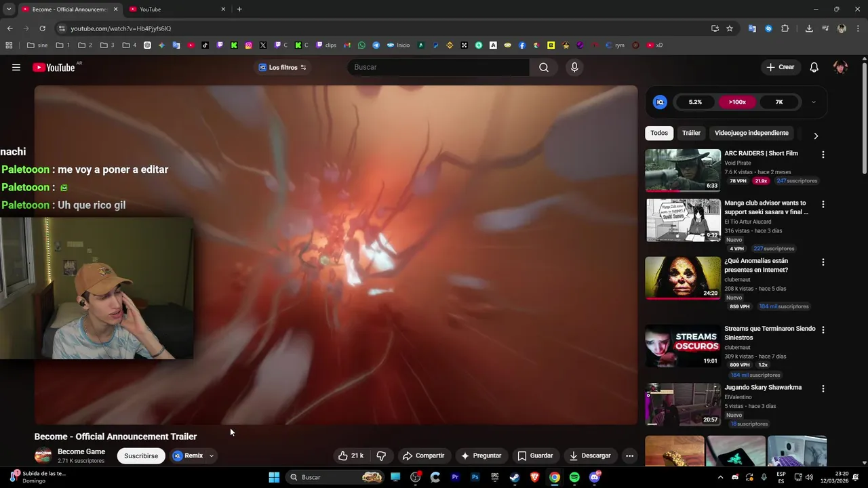Click the Windows taskbar search box
Screen dimensions: 868x488
[x=334, y=477]
